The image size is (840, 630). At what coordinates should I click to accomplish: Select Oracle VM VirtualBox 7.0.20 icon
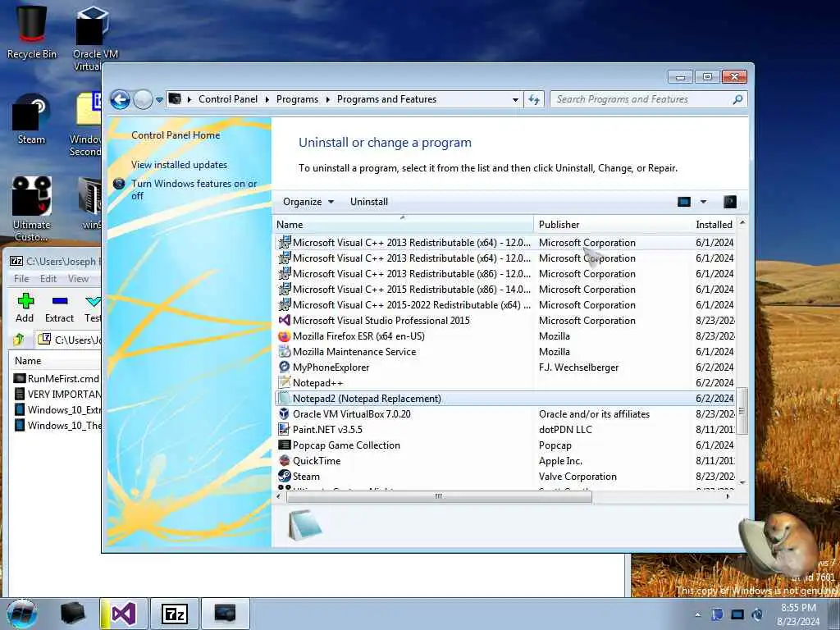tap(285, 413)
